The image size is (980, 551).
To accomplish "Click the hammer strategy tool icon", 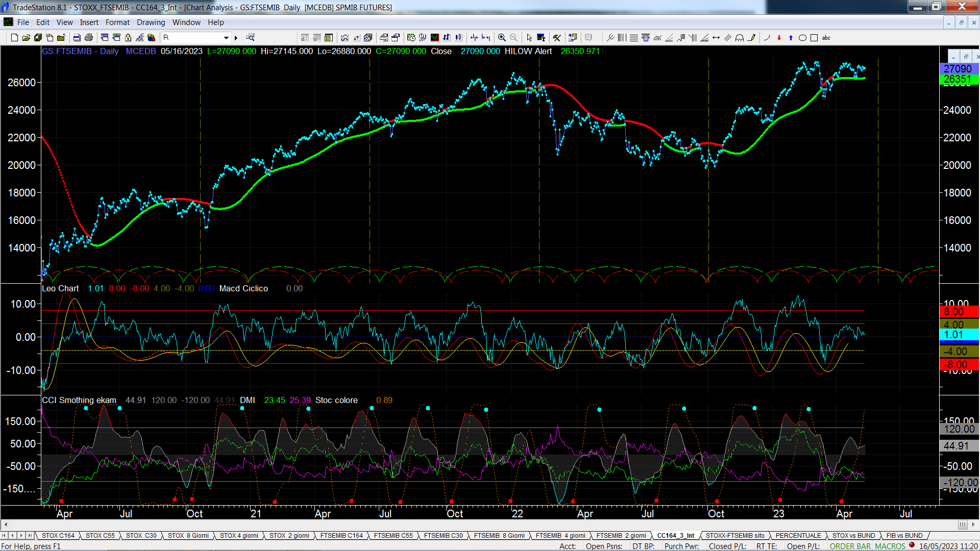I will (557, 38).
